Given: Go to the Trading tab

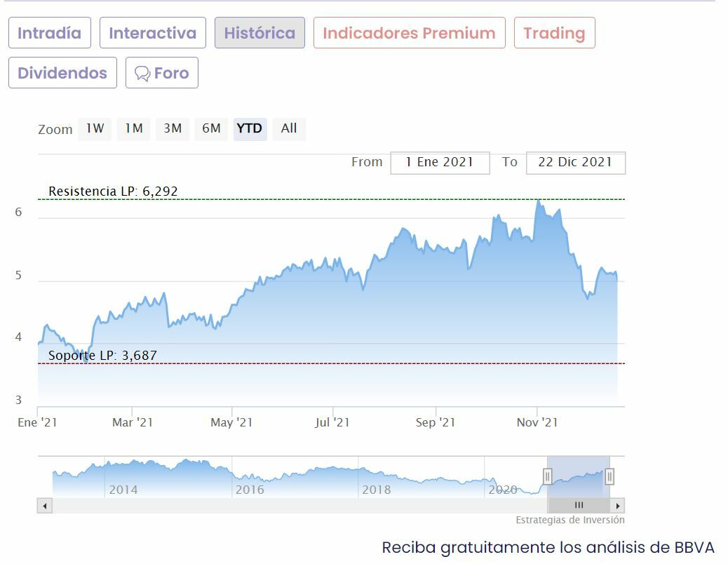Looking at the screenshot, I should click(554, 33).
